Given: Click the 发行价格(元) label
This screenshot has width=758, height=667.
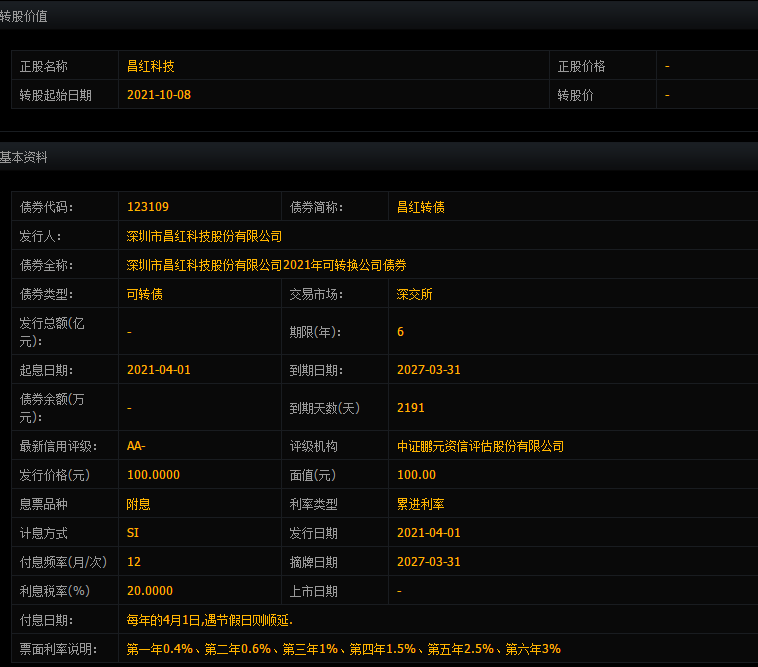Looking at the screenshot, I should point(55,475).
